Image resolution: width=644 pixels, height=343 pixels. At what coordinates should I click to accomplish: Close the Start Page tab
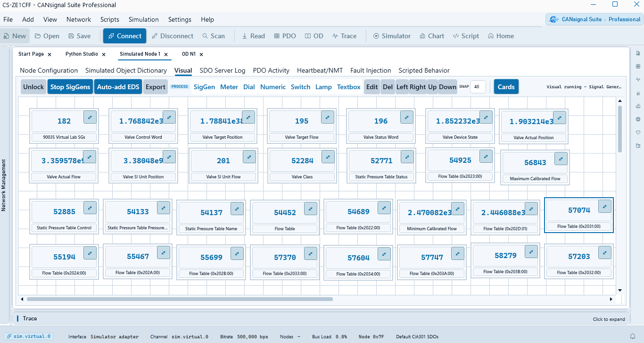[50, 54]
